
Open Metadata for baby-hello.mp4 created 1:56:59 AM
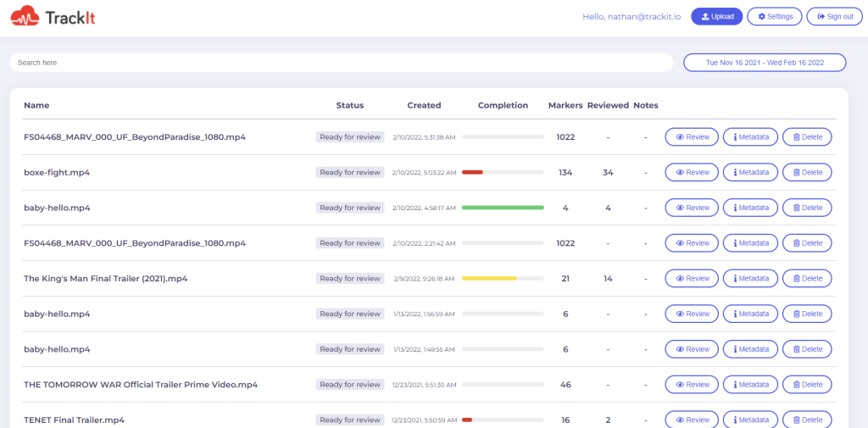[x=750, y=314]
